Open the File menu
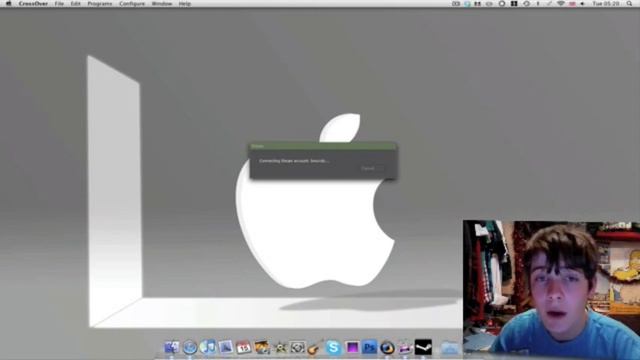Viewport: 640px width, 360px height. pyautogui.click(x=59, y=4)
